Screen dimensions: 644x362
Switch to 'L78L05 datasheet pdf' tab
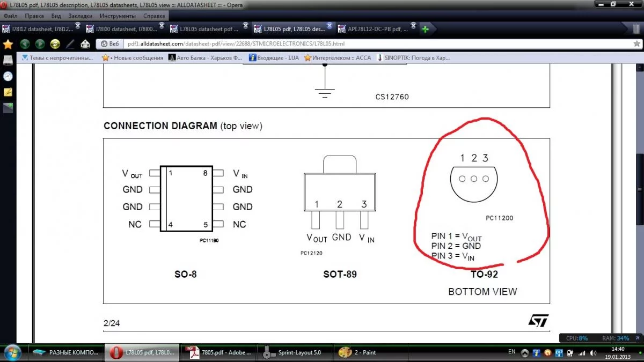(x=209, y=29)
